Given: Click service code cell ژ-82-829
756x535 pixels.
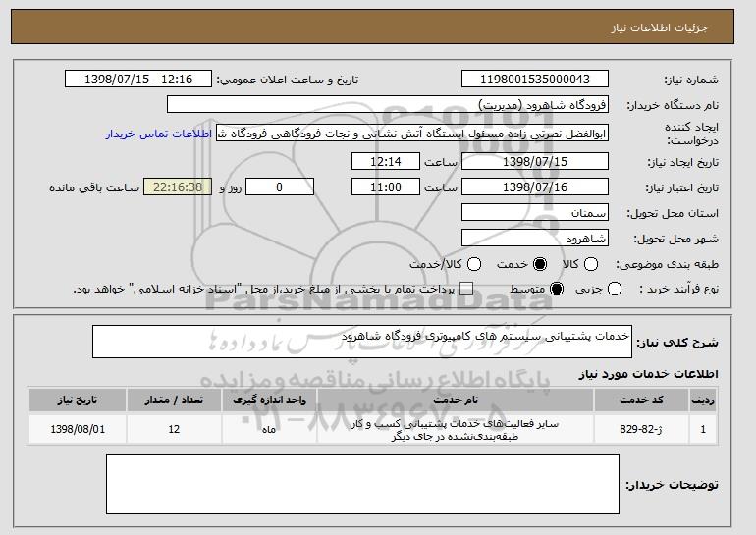Looking at the screenshot, I should click(x=641, y=429).
